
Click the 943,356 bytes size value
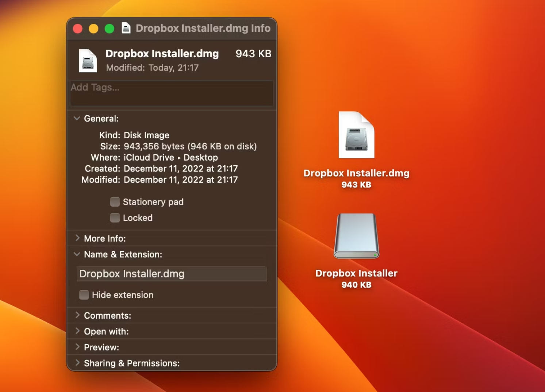tap(190, 146)
